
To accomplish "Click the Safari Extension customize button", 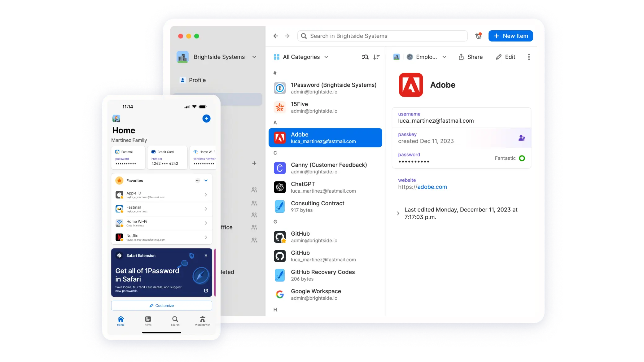I will click(x=162, y=305).
